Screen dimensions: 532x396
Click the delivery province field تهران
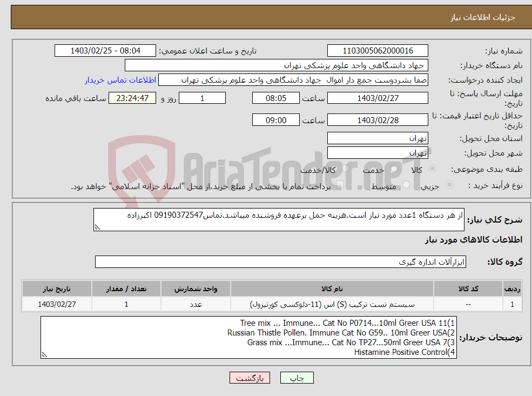[378, 138]
